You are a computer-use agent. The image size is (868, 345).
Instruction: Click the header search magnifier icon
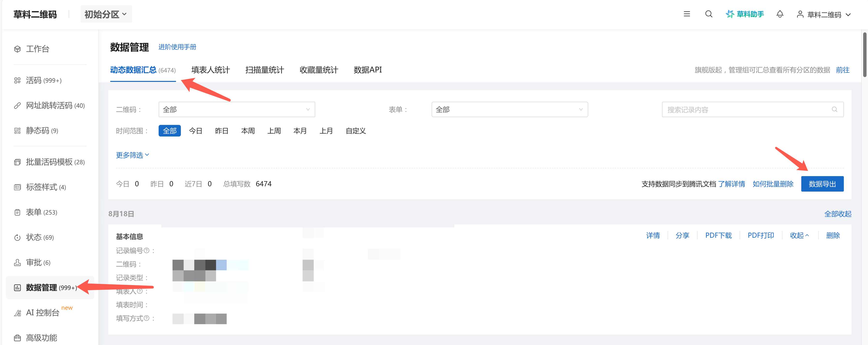tap(709, 14)
